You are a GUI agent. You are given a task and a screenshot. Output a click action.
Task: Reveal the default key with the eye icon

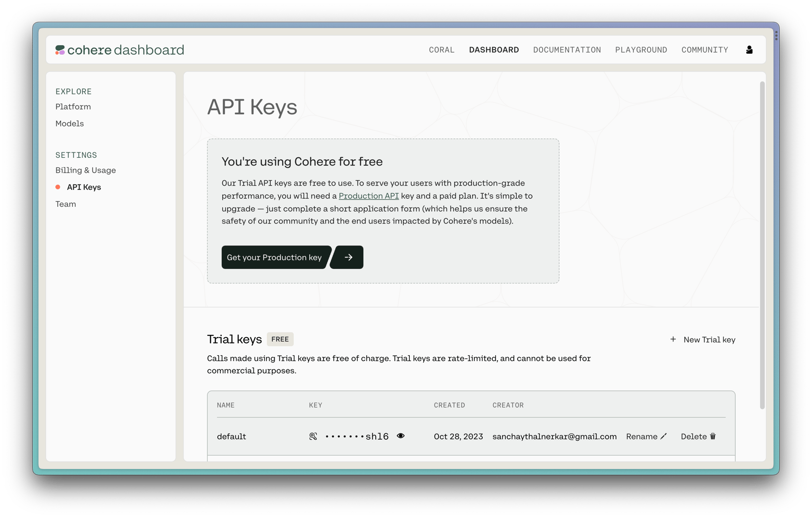point(401,436)
